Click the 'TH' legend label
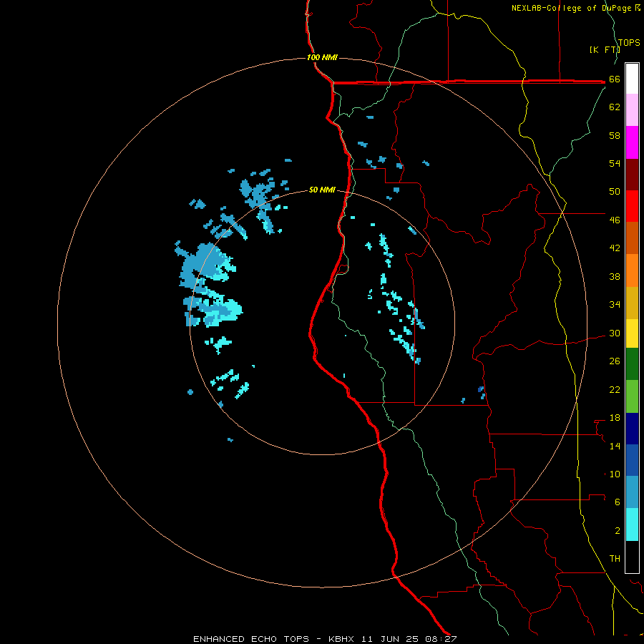Screen dimensions: 644x644 click(x=615, y=558)
